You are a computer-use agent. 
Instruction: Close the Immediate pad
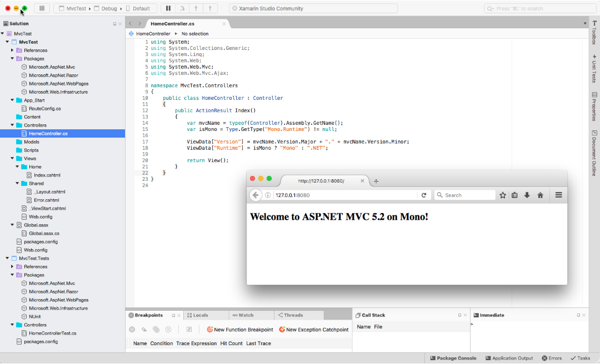tap(583, 315)
